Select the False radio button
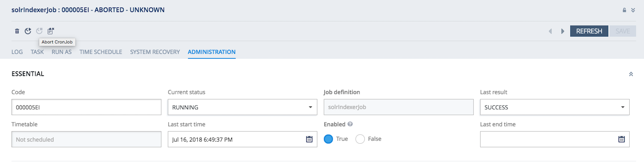 [x=360, y=139]
